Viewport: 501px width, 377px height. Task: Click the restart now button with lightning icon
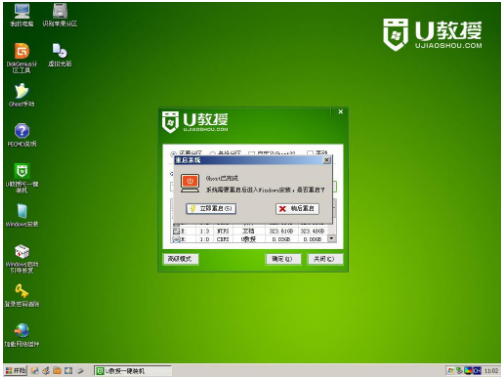coord(211,209)
